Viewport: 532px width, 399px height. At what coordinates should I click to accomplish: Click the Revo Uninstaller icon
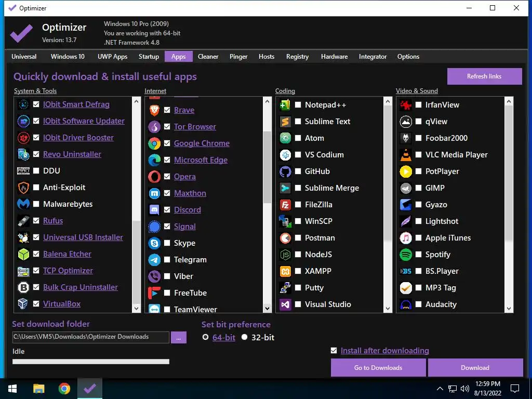[x=23, y=154]
